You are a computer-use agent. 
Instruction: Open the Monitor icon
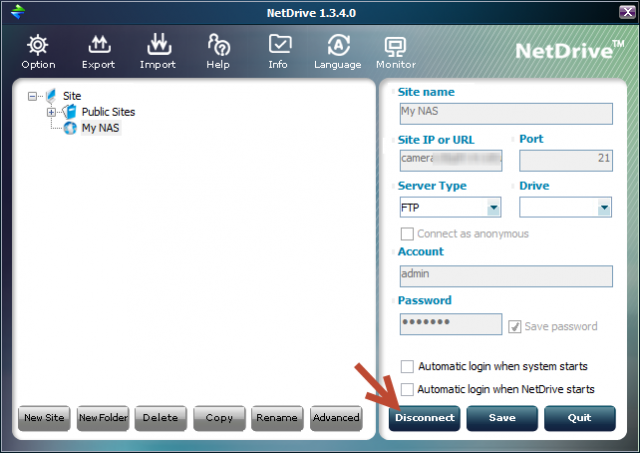pyautogui.click(x=395, y=47)
